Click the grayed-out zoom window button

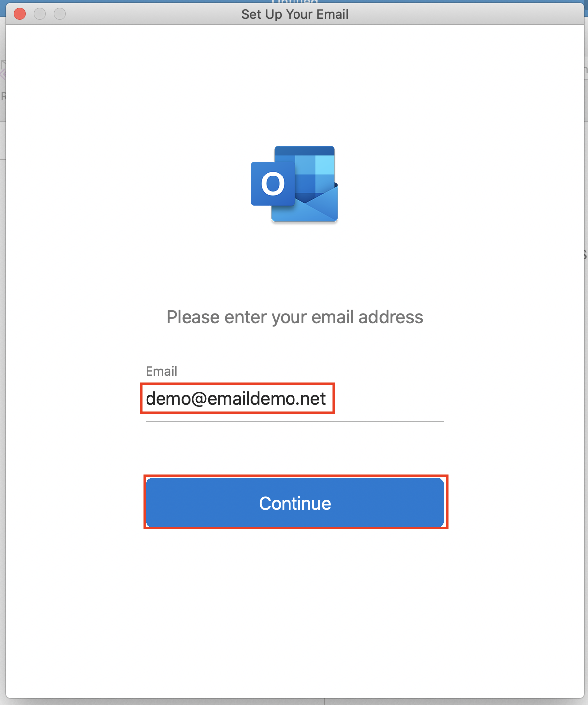[60, 14]
